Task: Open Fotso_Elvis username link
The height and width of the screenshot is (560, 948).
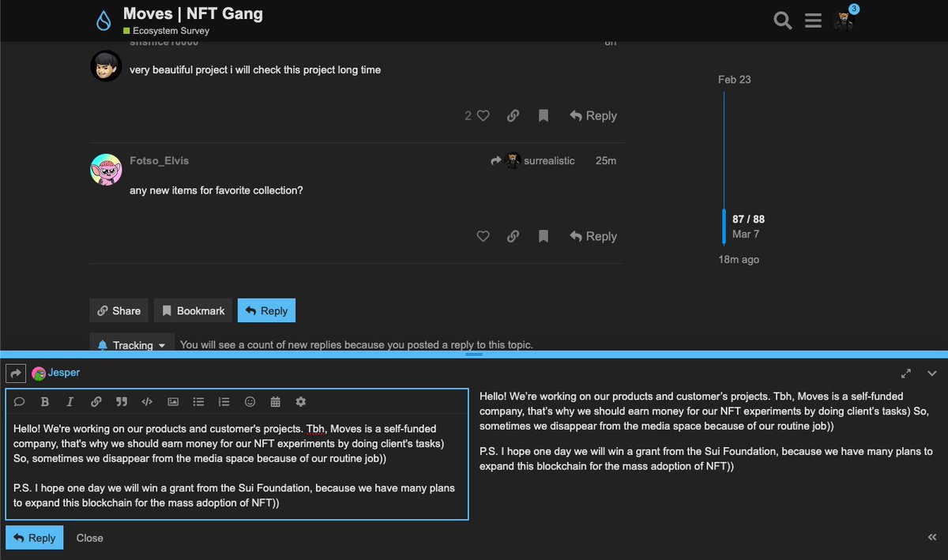Action: [159, 160]
